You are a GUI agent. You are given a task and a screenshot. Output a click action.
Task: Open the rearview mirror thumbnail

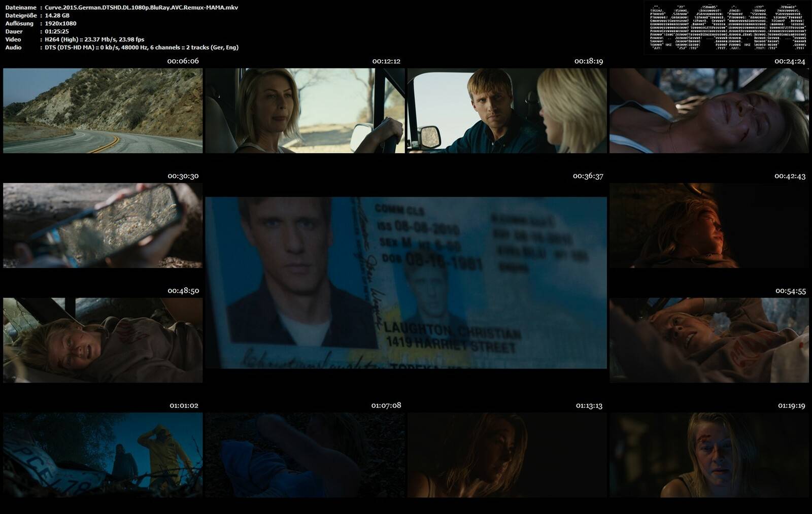[x=103, y=225]
